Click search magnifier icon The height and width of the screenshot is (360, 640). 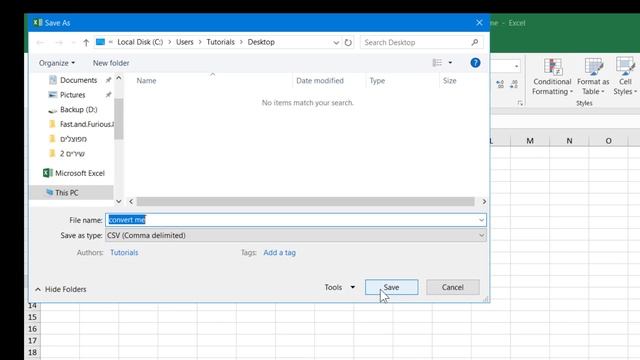tap(475, 42)
